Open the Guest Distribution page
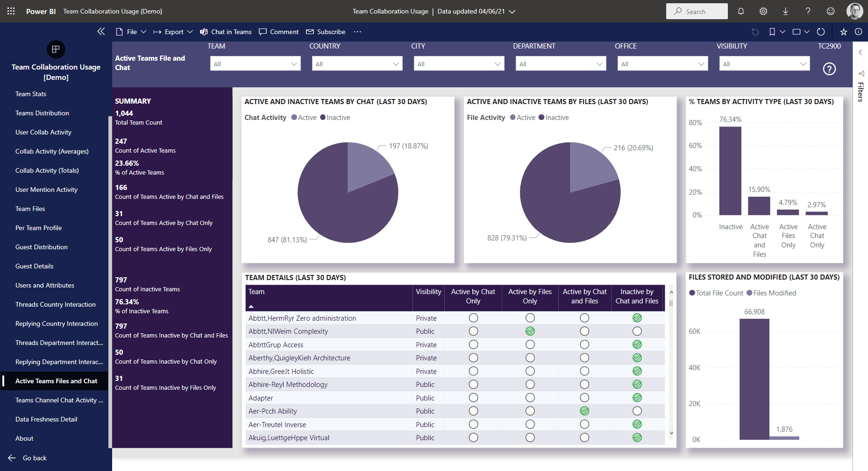This screenshot has width=868, height=471. [42, 247]
